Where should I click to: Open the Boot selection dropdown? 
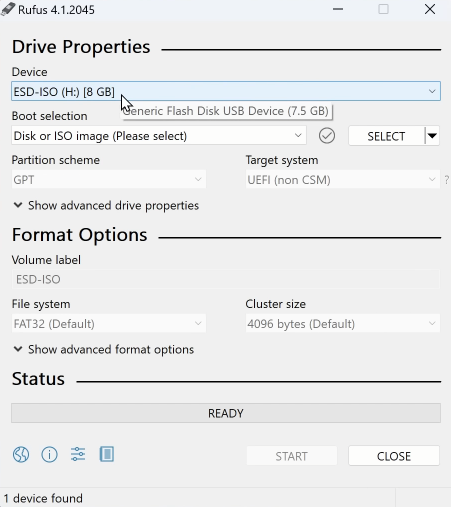tap(159, 136)
